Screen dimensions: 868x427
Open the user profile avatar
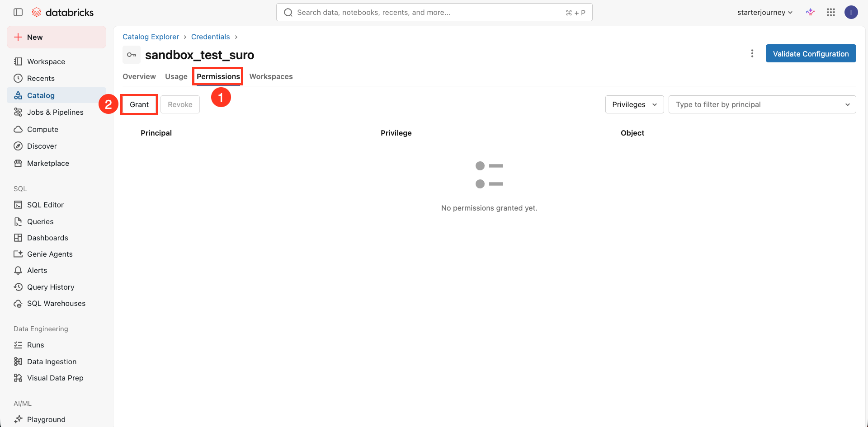[851, 12]
